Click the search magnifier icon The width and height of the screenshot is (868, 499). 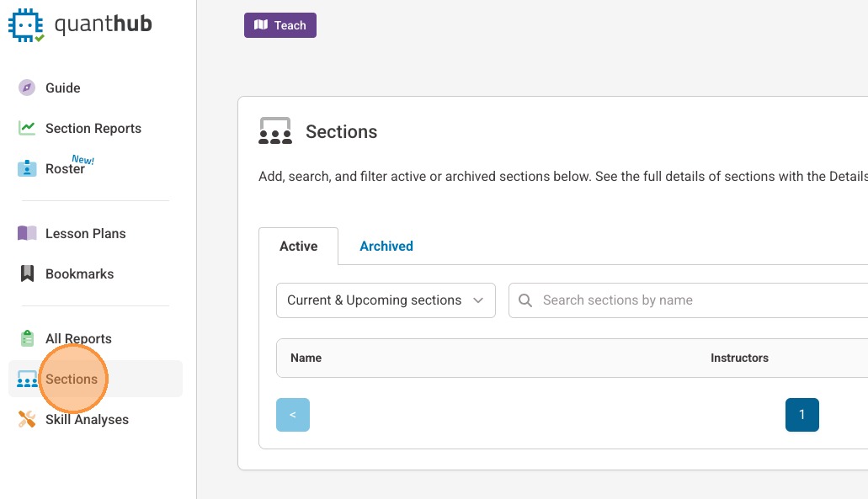pyautogui.click(x=525, y=300)
